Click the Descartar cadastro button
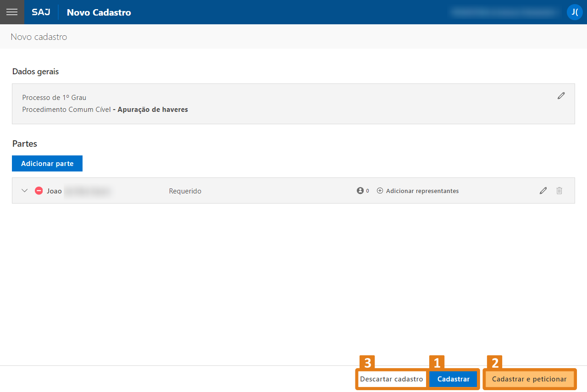The image size is (587, 392). tap(392, 379)
